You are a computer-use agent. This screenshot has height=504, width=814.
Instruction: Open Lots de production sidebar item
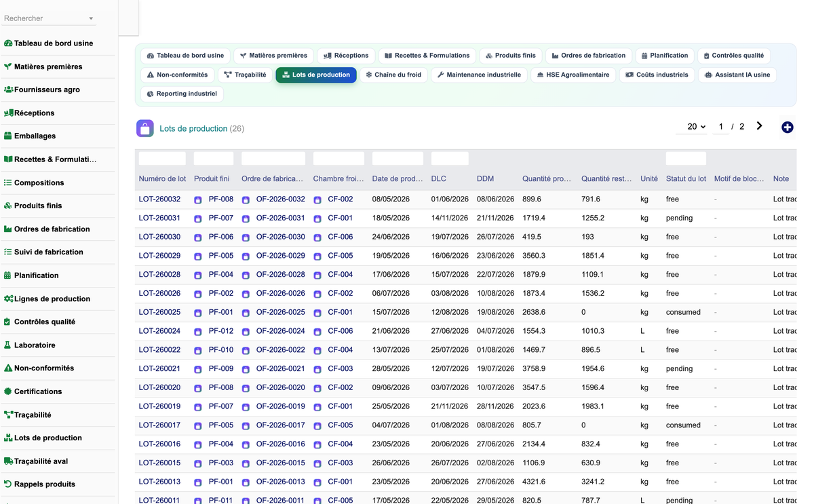tap(43, 438)
